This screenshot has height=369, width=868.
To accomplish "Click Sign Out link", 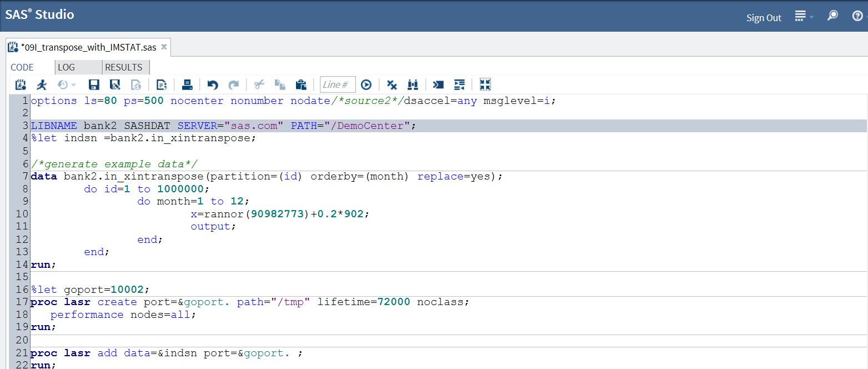I will pyautogui.click(x=764, y=18).
